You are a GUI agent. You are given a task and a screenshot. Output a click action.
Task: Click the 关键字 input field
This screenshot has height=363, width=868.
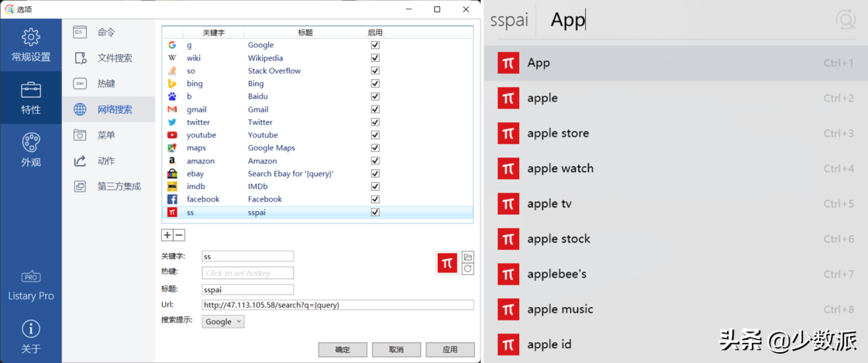(x=248, y=257)
